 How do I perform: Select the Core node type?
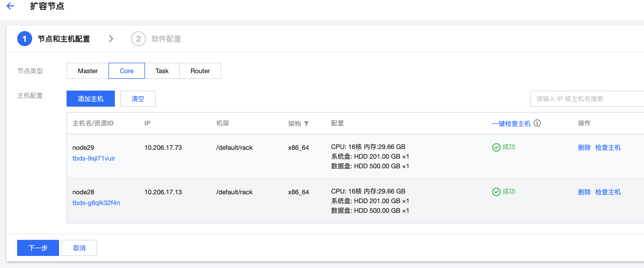click(x=127, y=71)
